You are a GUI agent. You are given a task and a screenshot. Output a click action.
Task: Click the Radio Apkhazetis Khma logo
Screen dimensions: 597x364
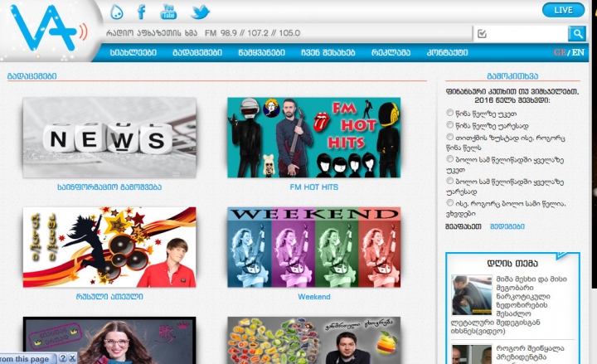[x=47, y=31]
